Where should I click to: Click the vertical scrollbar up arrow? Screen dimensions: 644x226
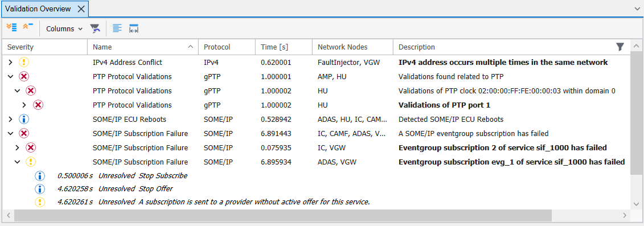point(636,47)
